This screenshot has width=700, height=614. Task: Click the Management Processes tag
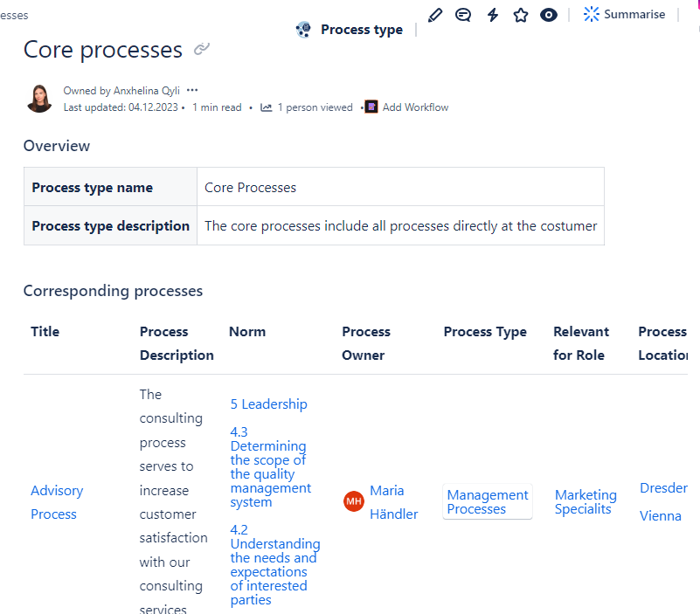(487, 501)
